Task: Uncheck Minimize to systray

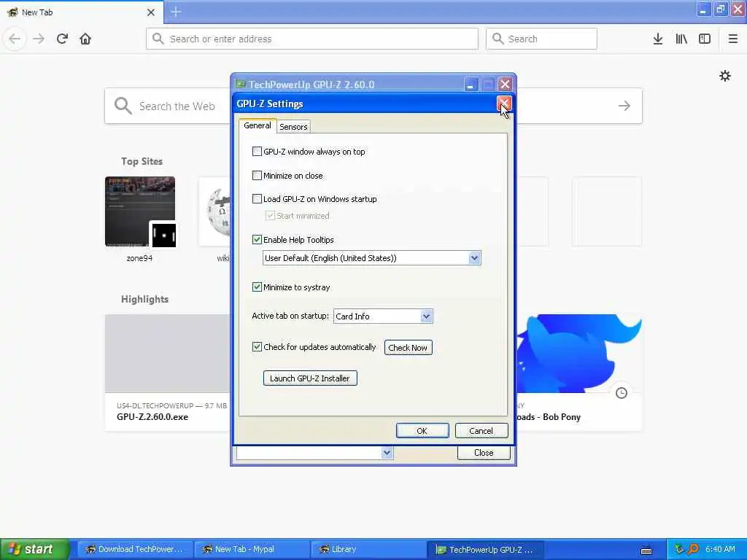Action: pyautogui.click(x=257, y=287)
